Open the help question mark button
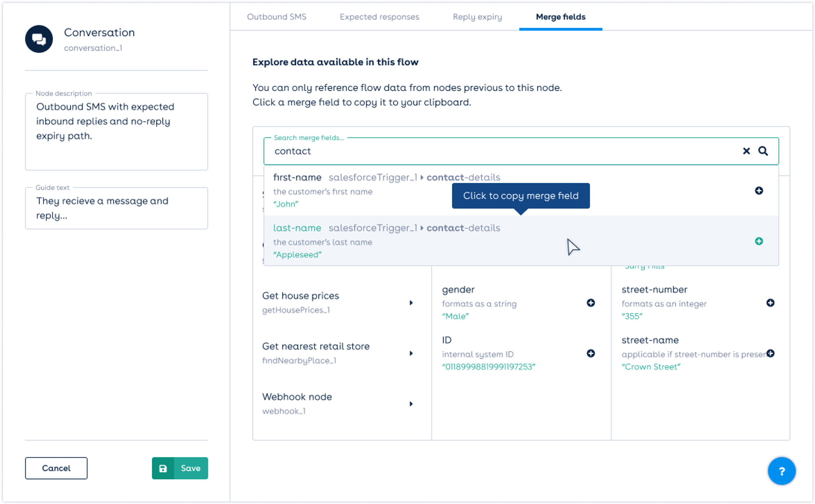 pos(781,471)
